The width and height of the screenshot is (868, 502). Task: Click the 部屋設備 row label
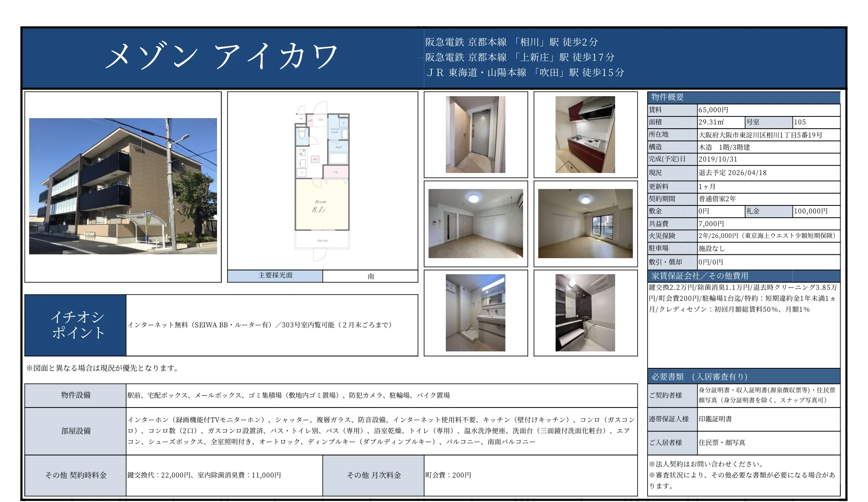[76, 431]
